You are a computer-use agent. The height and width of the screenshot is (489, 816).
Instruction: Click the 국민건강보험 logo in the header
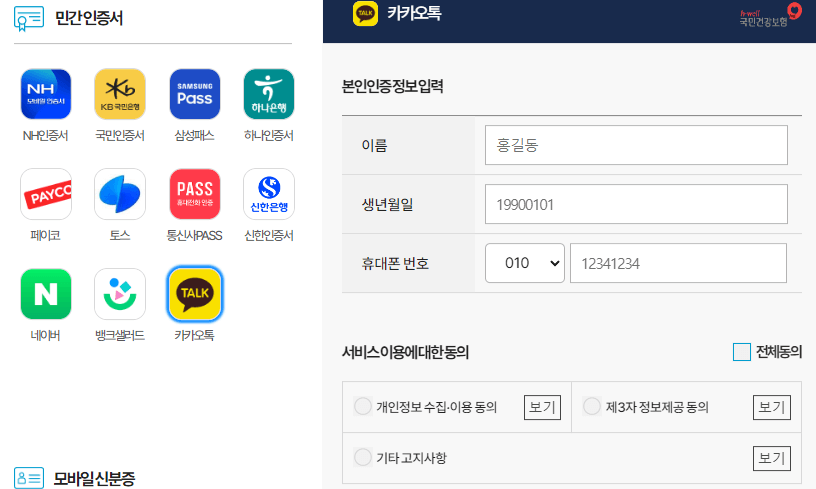pyautogui.click(x=770, y=15)
